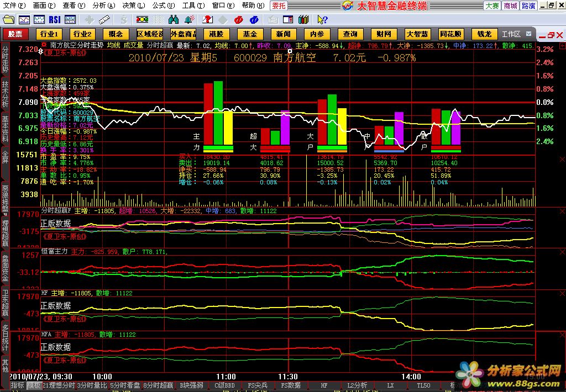566x392 pixels.
Task: Select the L2分析 bottom tab
Action: pyautogui.click(x=357, y=385)
